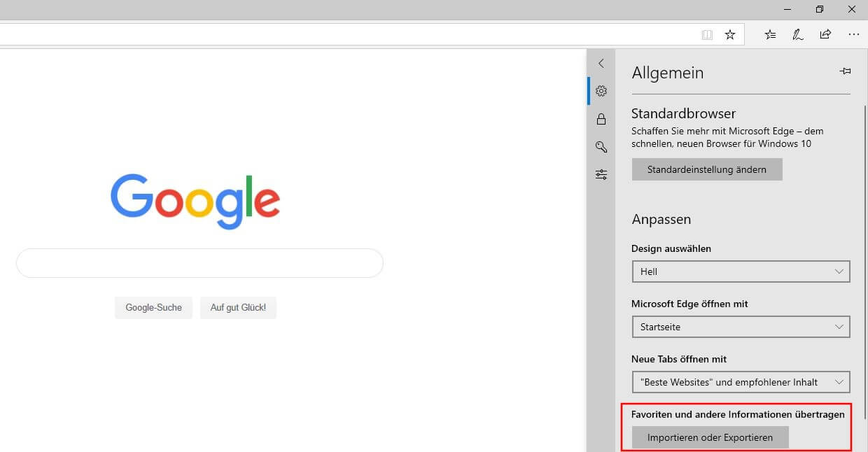Image resolution: width=868 pixels, height=452 pixels.
Task: Click Favoriten und andere Informationen übertragen label
Action: 738,414
